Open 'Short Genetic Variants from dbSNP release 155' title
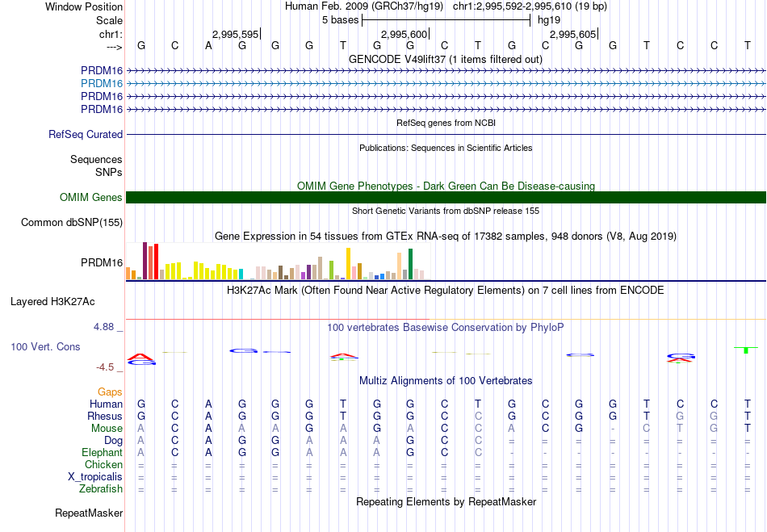This screenshot has height=532, width=767. pos(446,211)
